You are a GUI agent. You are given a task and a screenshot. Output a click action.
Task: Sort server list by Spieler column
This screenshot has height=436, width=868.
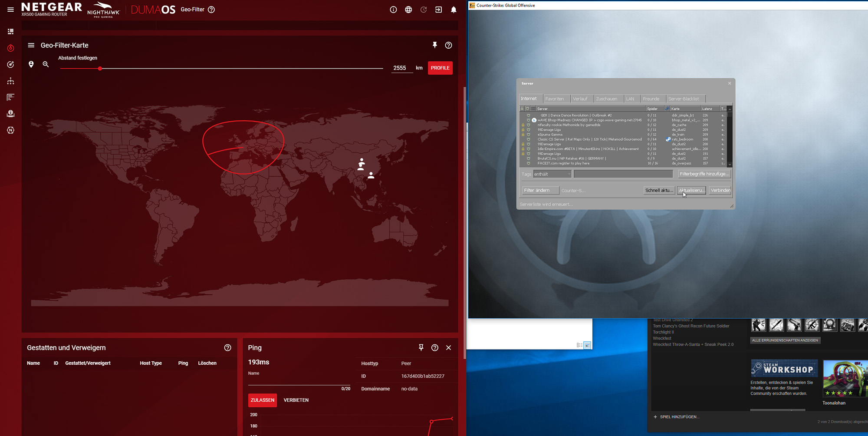654,109
